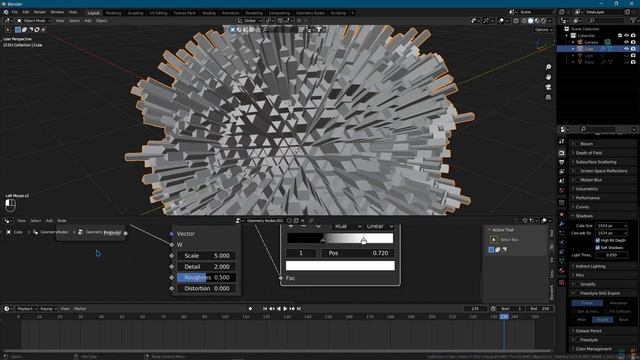
Task: Open the Cube Size dropdown
Action: pos(611,226)
